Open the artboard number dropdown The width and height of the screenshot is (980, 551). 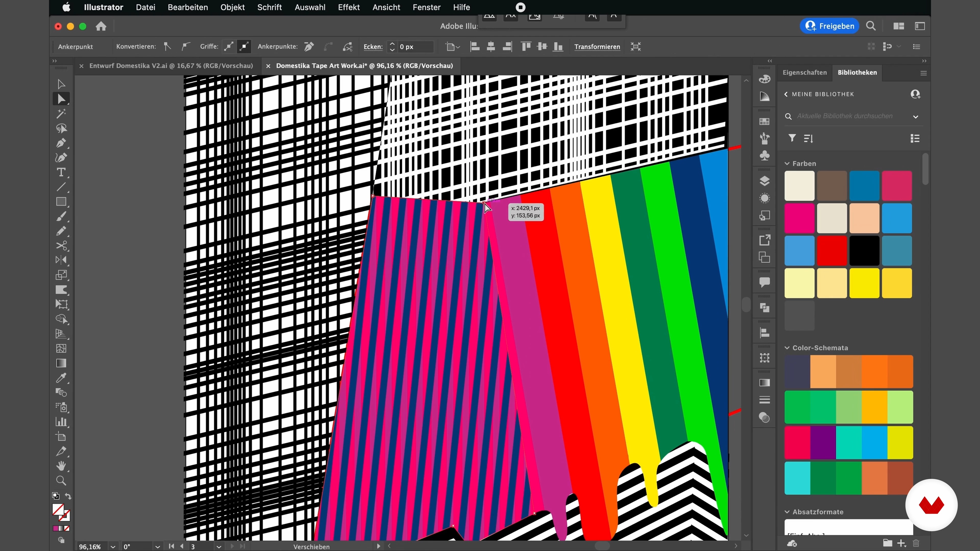tap(219, 547)
